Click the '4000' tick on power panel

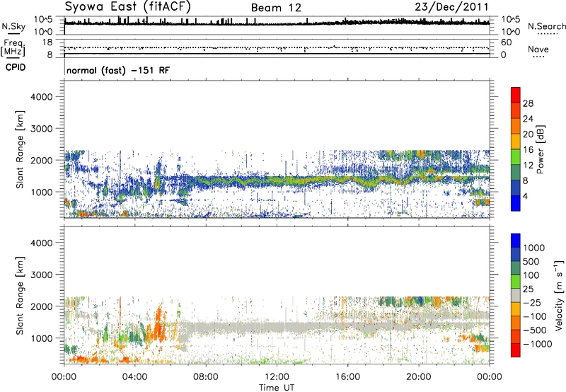tap(41, 97)
